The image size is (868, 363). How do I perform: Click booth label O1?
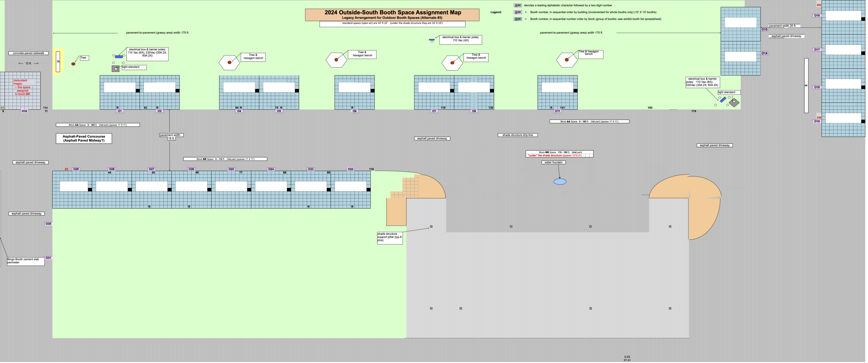point(119,111)
